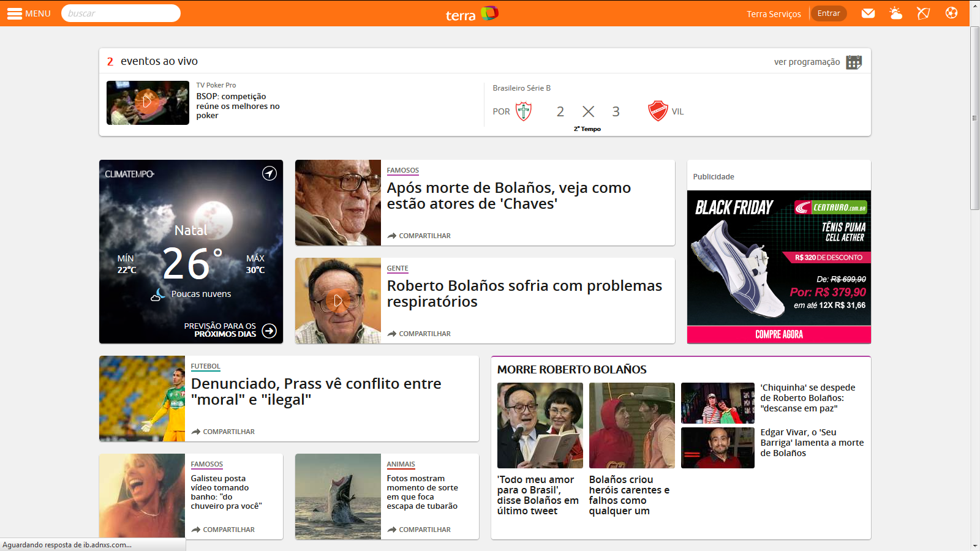
Task: Click the page vertical scrollbar thumb
Action: pos(974,118)
